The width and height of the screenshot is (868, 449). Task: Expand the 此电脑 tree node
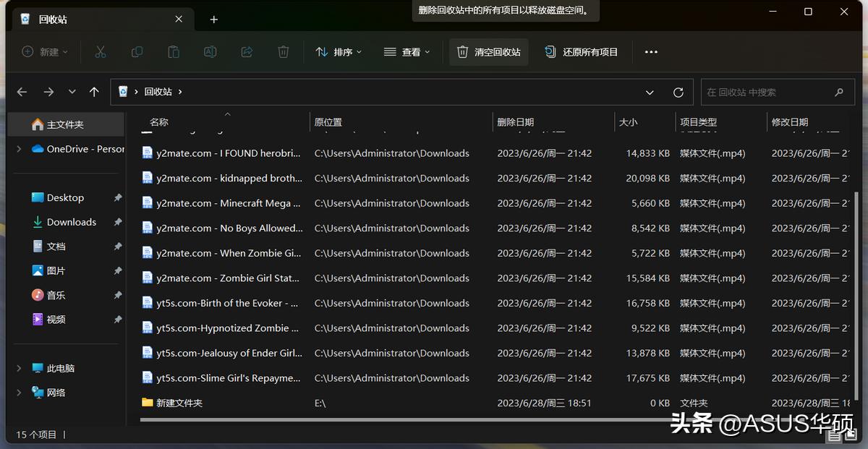(19, 368)
